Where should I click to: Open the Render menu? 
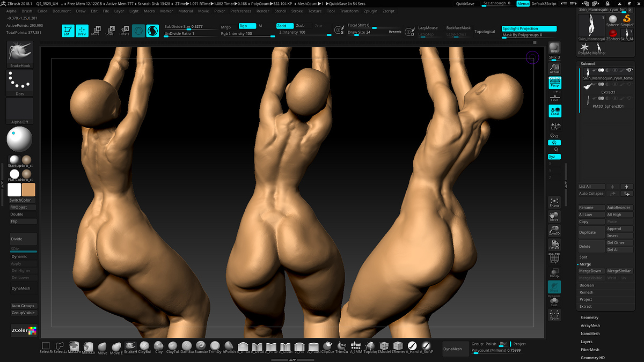(x=263, y=11)
